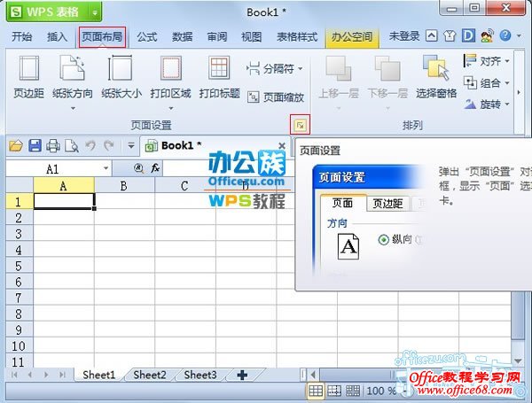Open the 纸张方向 dropdown arrow

(73, 108)
